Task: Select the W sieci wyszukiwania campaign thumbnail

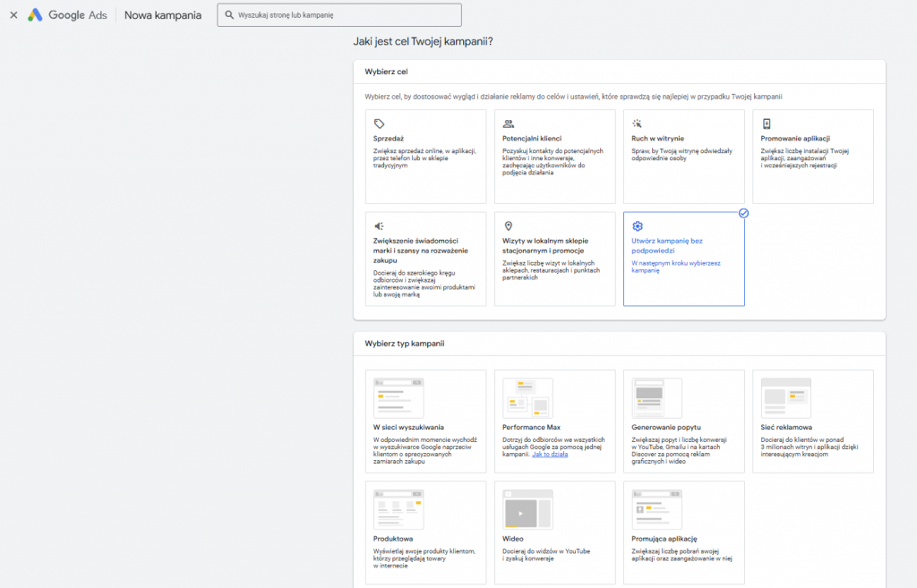Action: [399, 397]
